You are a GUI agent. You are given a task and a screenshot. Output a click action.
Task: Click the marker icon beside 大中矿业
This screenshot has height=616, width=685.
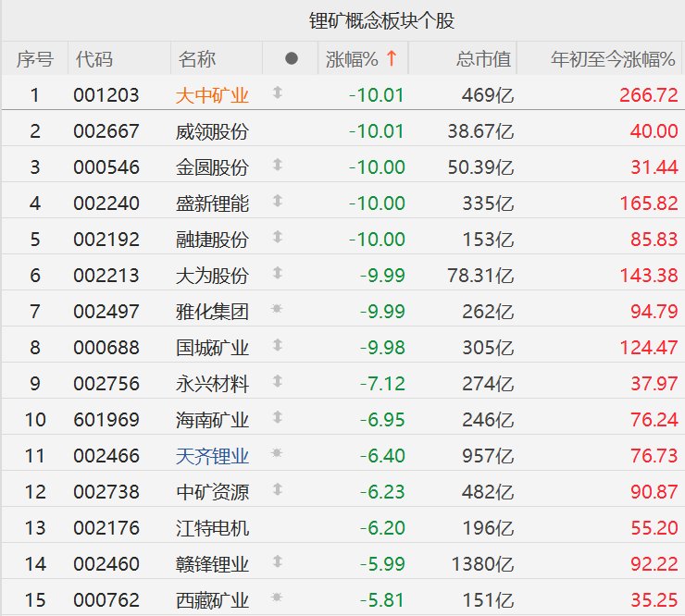[277, 94]
